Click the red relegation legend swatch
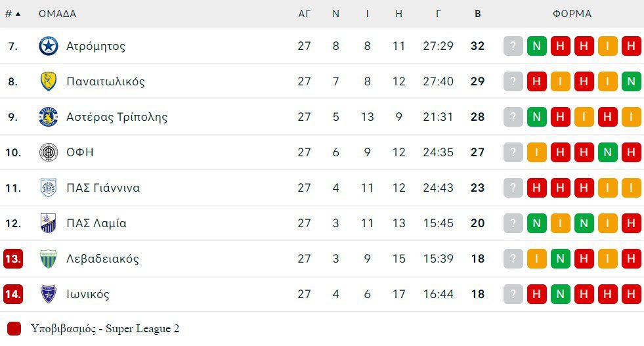The width and height of the screenshot is (644, 346). point(14,329)
